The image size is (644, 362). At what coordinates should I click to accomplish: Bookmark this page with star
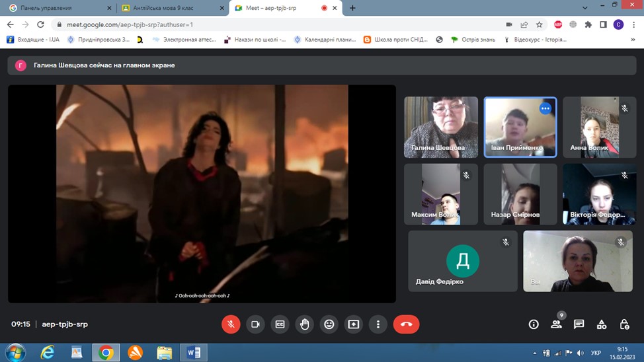point(540,24)
